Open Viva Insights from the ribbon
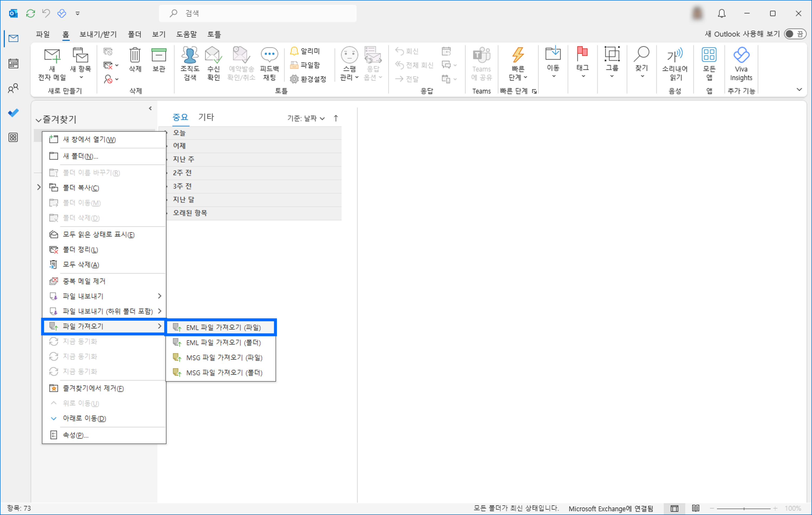Image resolution: width=812 pixels, height=515 pixels. pos(741,55)
